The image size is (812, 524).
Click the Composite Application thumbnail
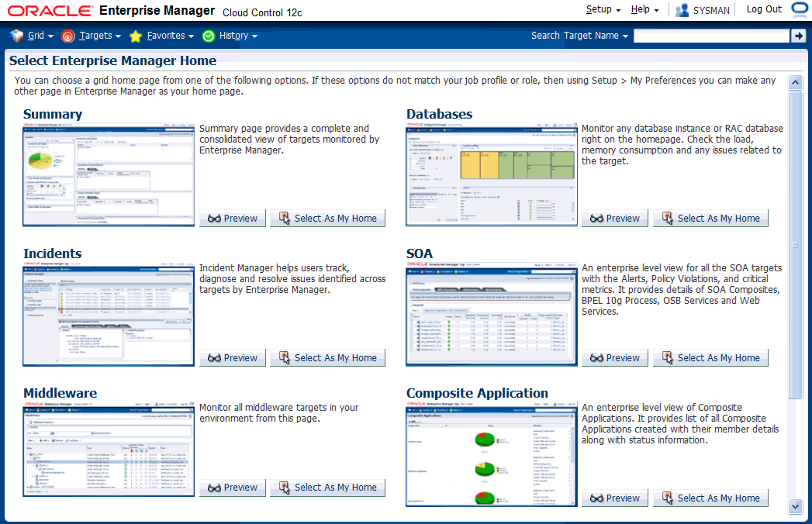(x=492, y=454)
